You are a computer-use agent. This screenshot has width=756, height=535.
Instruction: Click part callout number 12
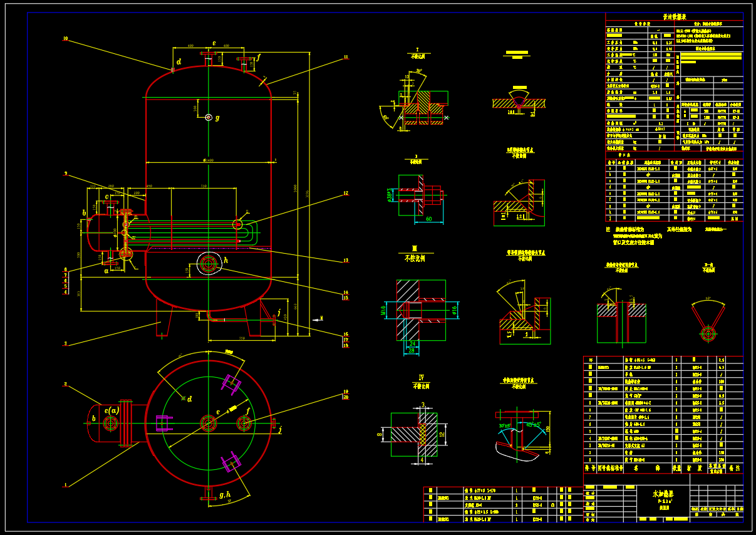345,193
